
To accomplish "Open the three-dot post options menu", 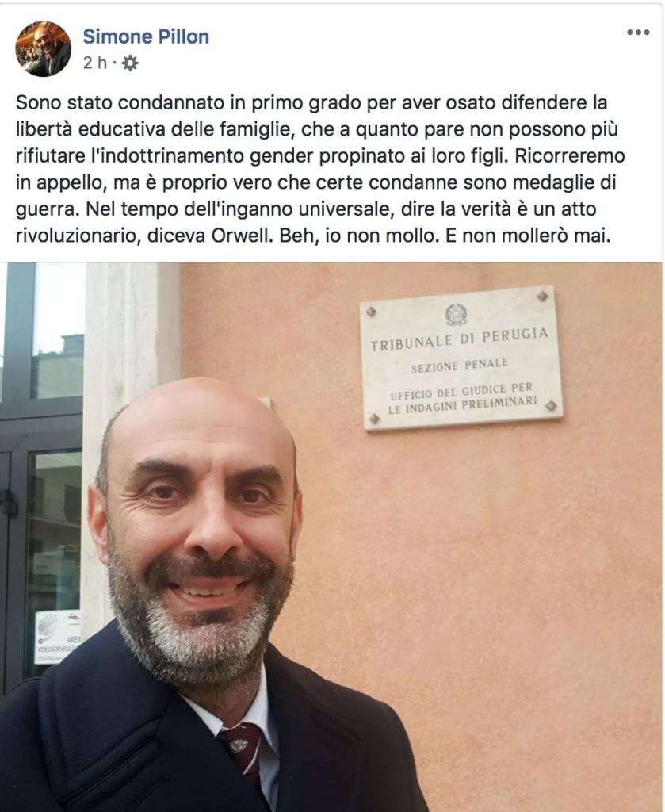I will pos(638,32).
